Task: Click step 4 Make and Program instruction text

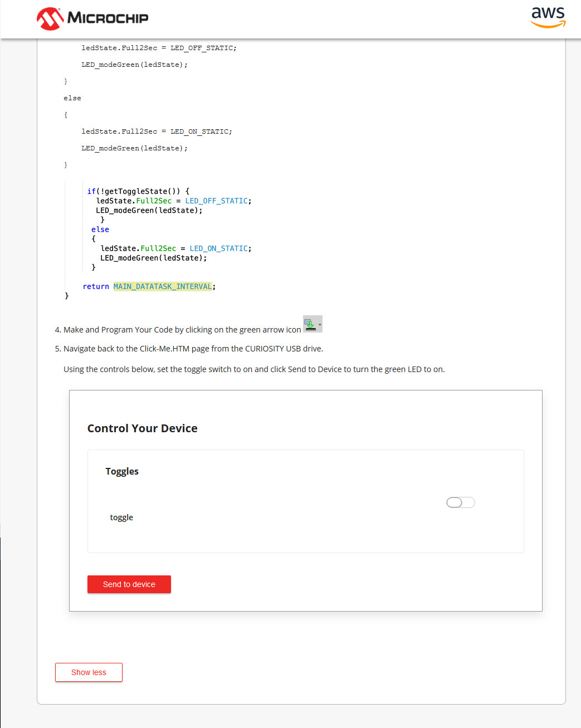Action: tap(182, 330)
